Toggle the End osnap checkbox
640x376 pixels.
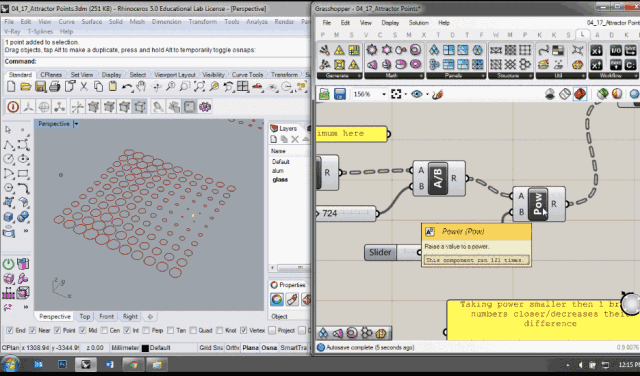[x=9, y=330]
